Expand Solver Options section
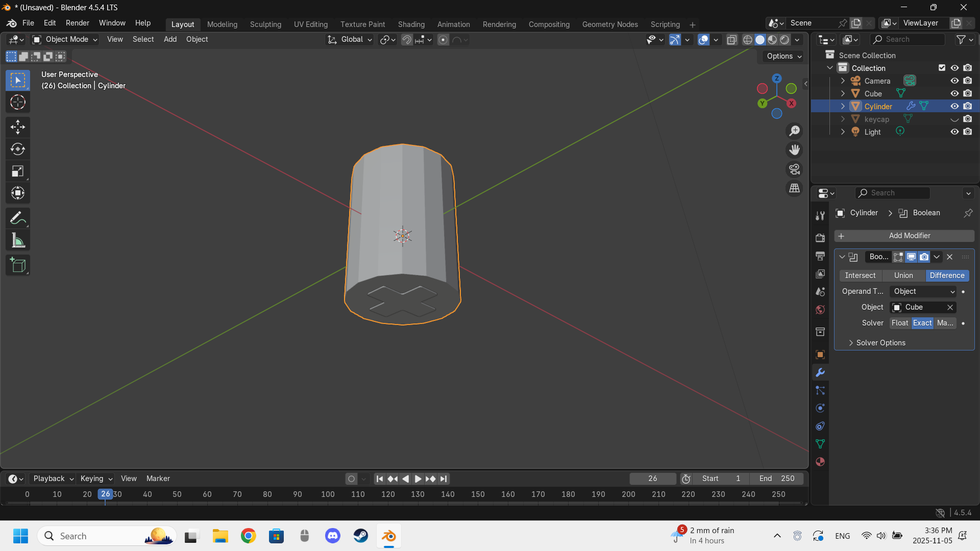The image size is (980, 551). click(880, 343)
